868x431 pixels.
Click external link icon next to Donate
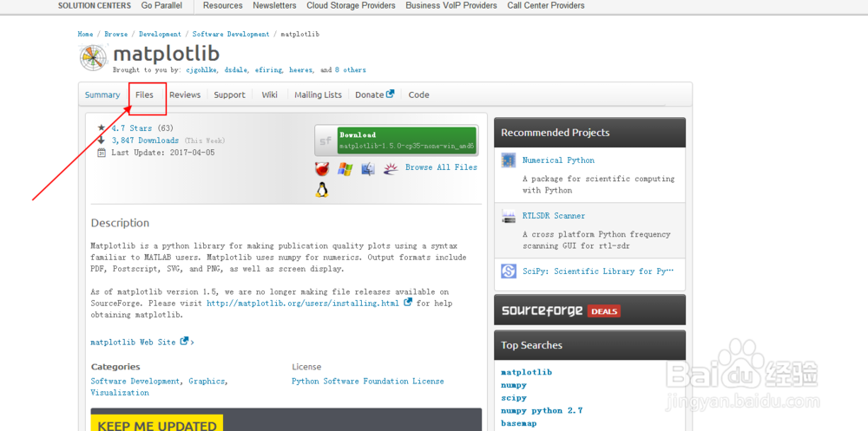[390, 94]
